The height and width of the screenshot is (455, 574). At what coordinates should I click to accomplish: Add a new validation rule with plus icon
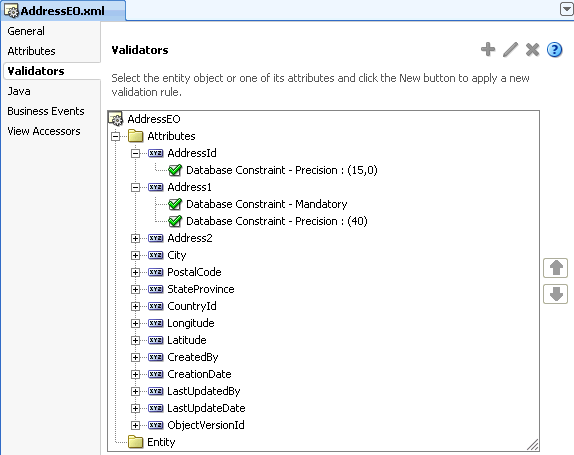[488, 49]
